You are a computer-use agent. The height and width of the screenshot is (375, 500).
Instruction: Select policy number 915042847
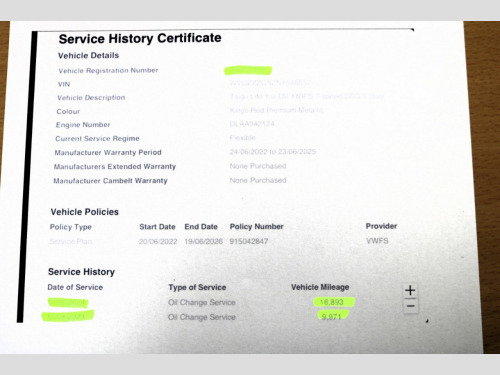point(249,241)
